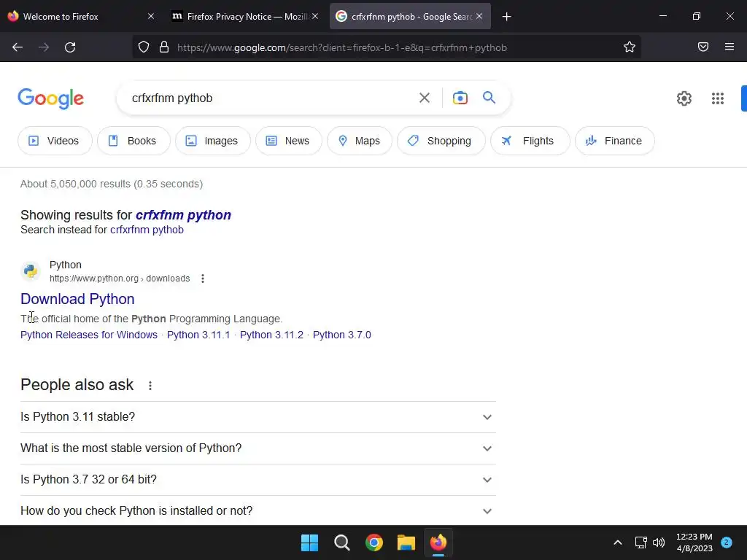Click the Python favicon in result
The width and height of the screenshot is (747, 560).
31,271
